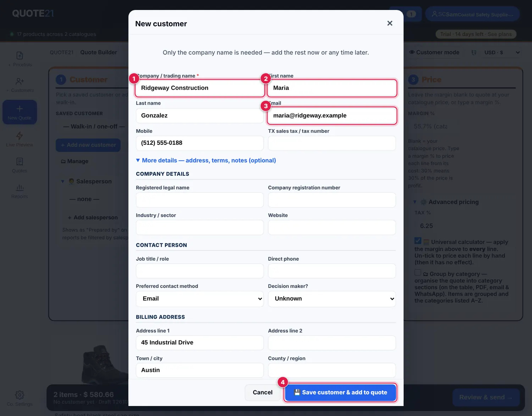Viewport: 532px width, 416px height.
Task: Close the New customer dialog
Action: point(390,23)
